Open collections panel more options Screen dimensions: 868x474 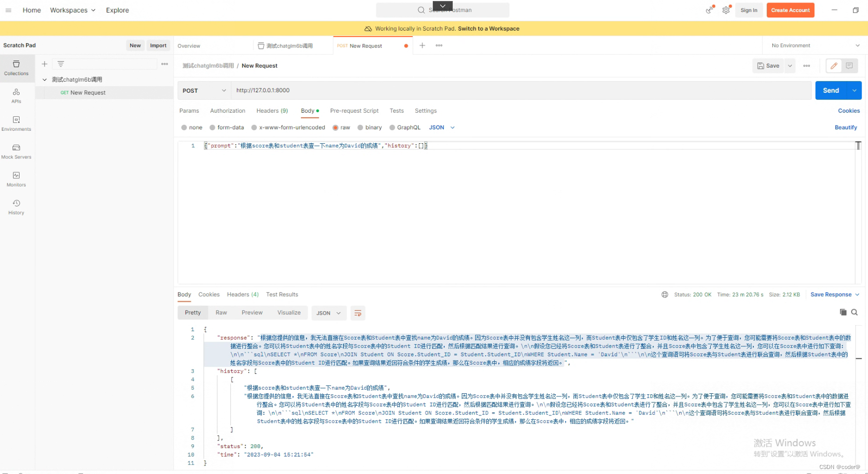[165, 64]
